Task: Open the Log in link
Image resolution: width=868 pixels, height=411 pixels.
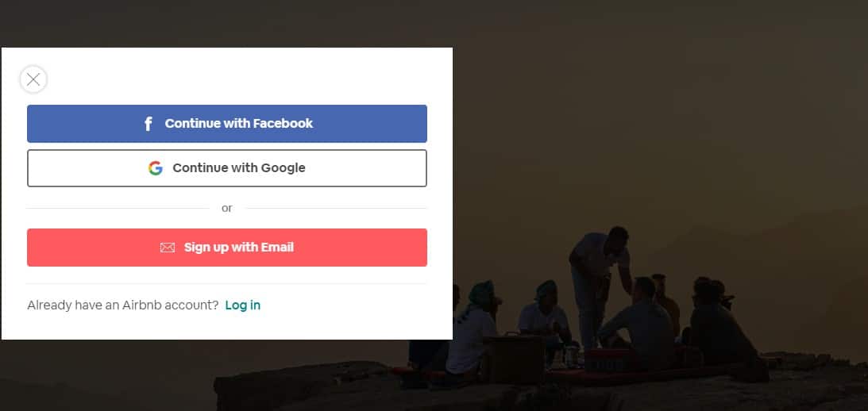Action: click(x=242, y=305)
